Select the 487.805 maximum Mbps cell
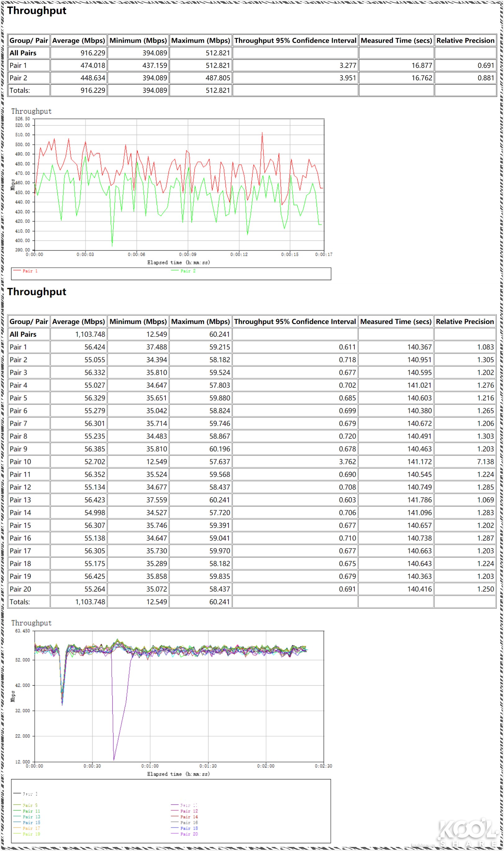The width and height of the screenshot is (504, 851). pyautogui.click(x=201, y=78)
